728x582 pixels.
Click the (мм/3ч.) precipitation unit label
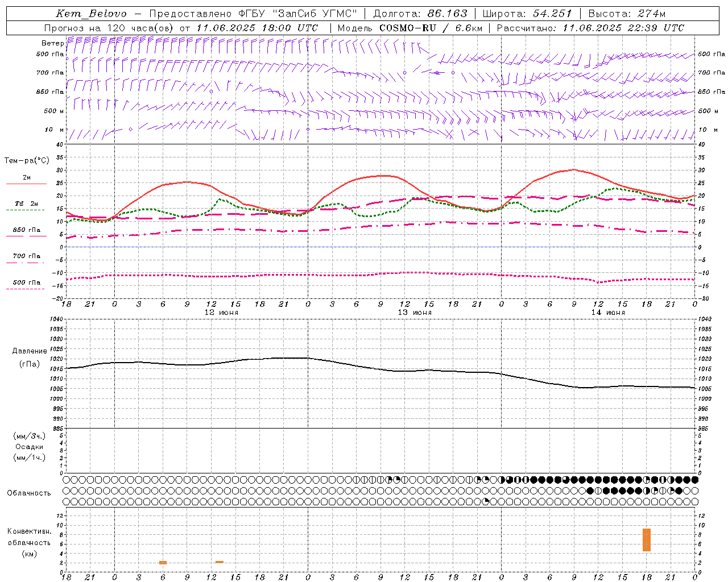(x=30, y=436)
